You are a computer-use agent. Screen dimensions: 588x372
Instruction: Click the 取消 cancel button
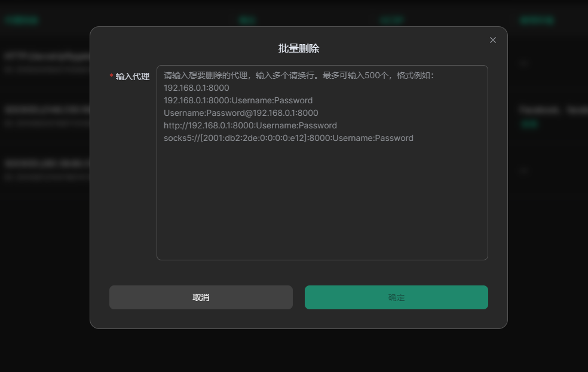201,297
